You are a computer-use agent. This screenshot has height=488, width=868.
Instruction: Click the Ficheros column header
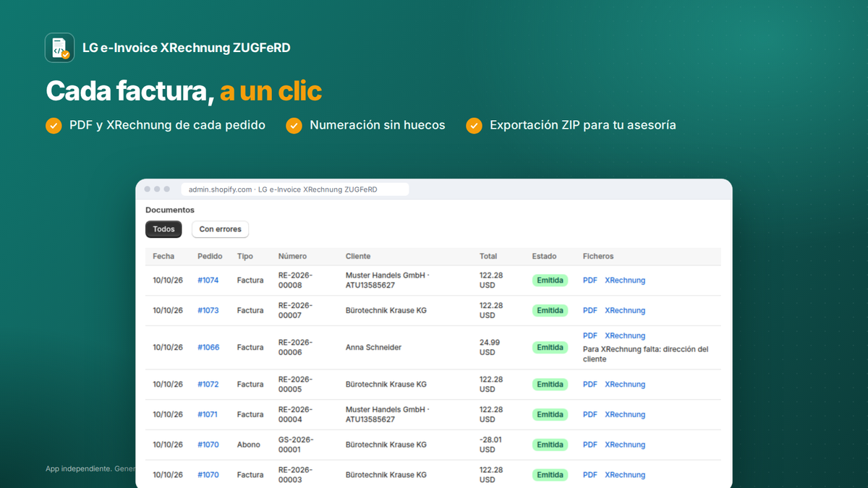[x=598, y=257]
